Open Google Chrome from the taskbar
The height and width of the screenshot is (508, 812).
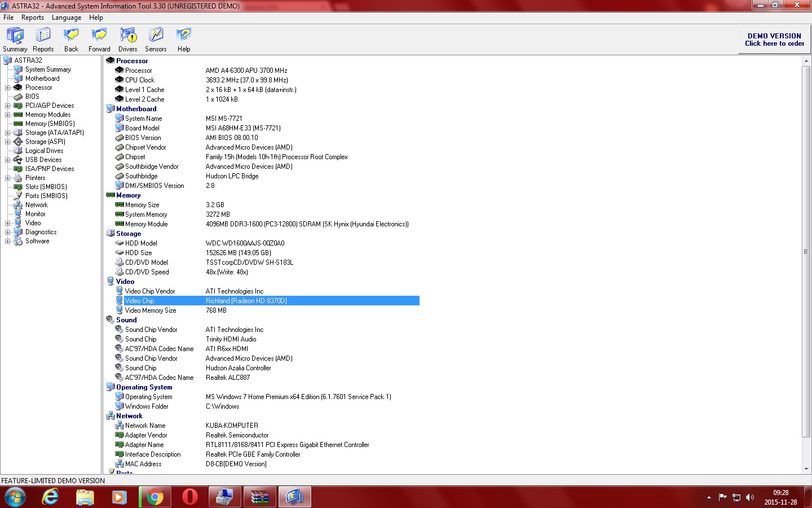pos(155,497)
